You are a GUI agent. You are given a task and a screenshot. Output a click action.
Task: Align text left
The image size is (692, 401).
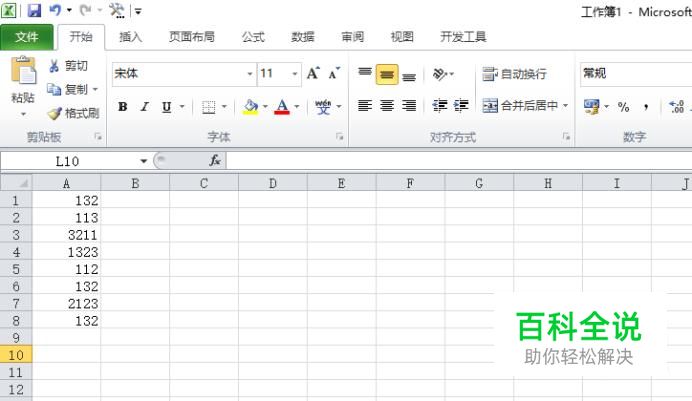coord(365,106)
